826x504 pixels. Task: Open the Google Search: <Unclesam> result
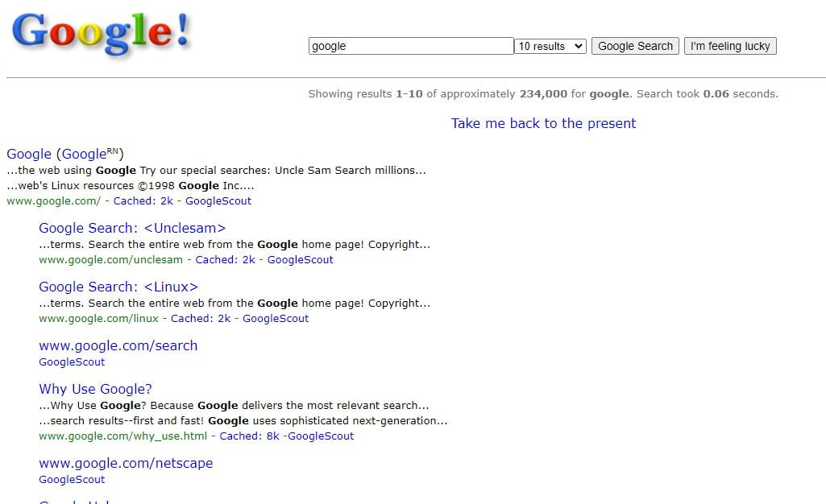coord(132,228)
